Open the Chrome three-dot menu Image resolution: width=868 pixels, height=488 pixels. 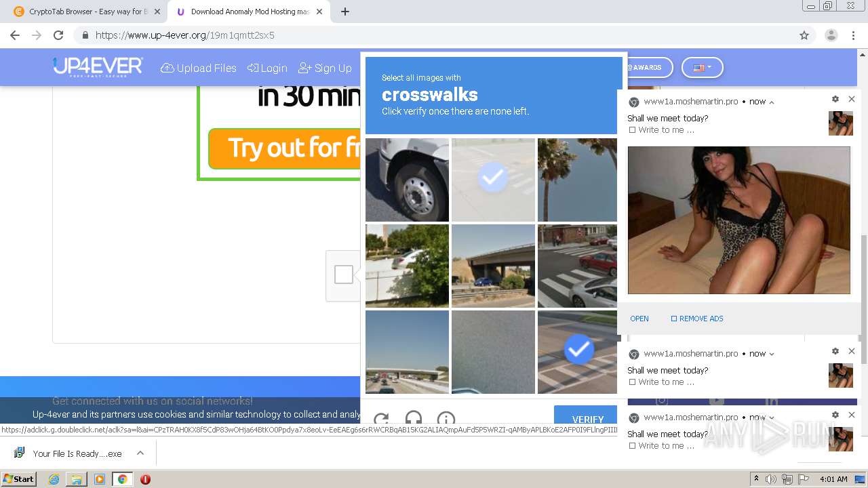[x=853, y=35]
